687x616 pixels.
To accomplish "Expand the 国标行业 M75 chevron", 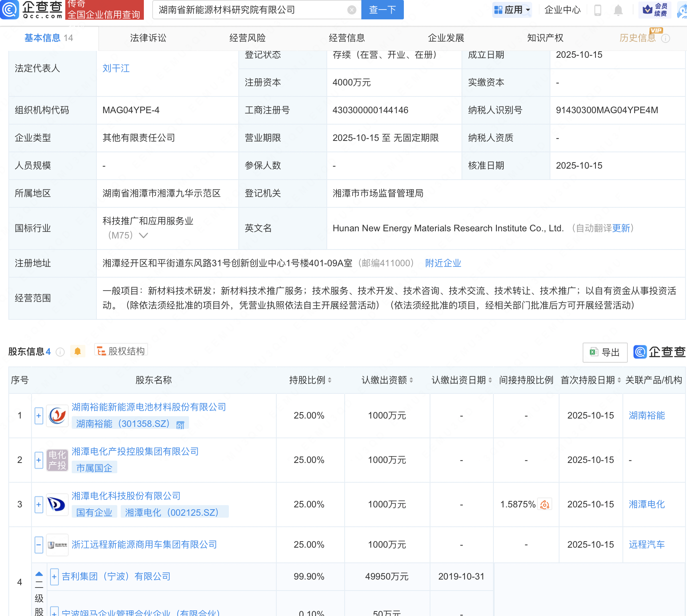I will (143, 235).
